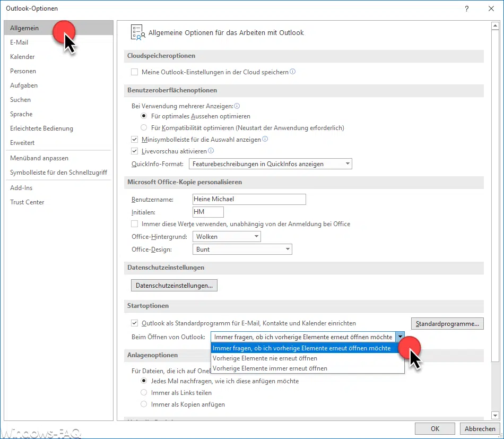Click info icon next to multiple displays label
Screen dimensions: 504x439
tap(237, 106)
